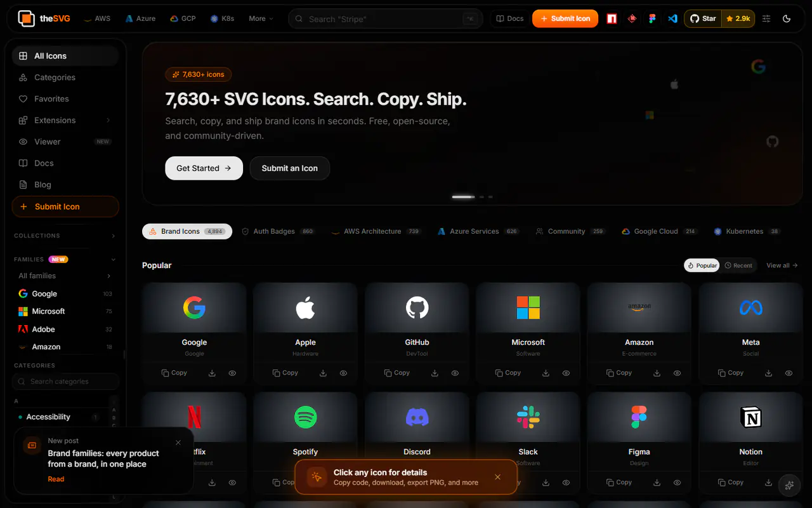
Task: Switch to the AWS Architecture tab
Action: [376, 231]
